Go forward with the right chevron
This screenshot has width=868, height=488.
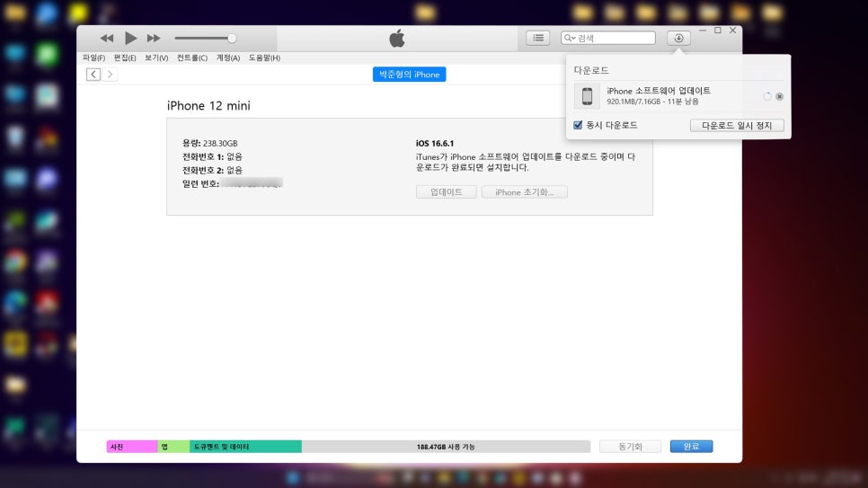tap(110, 75)
